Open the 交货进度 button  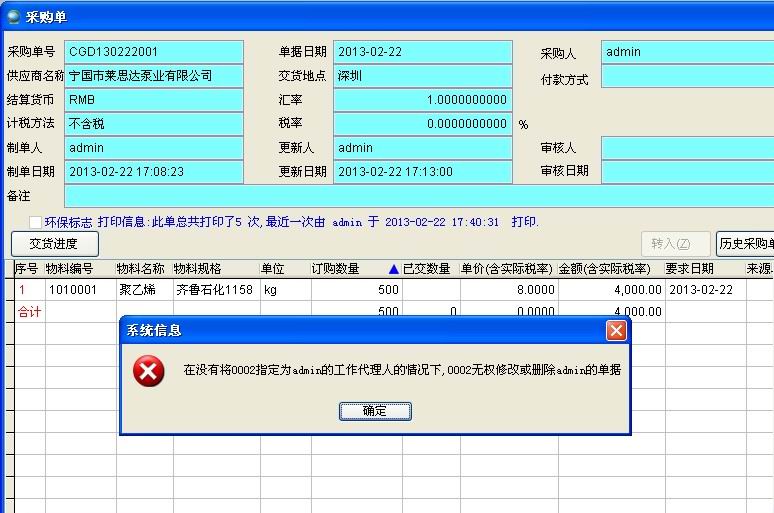[55, 244]
